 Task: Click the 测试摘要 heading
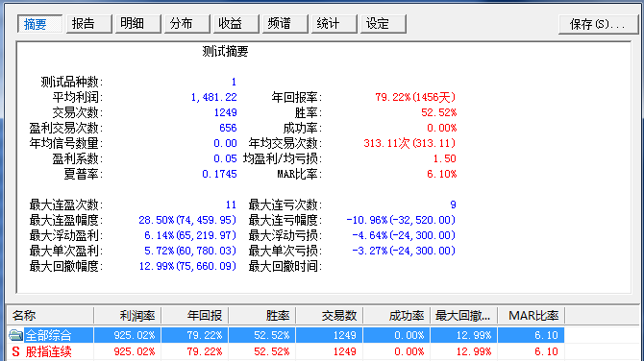(x=225, y=51)
